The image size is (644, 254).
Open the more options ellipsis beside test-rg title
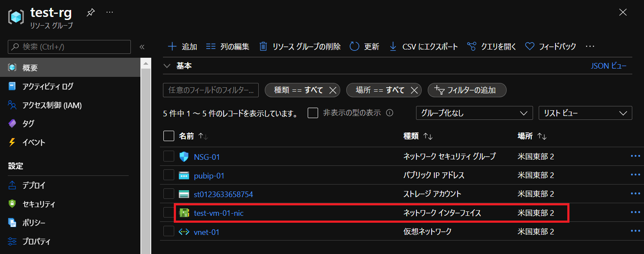110,12
